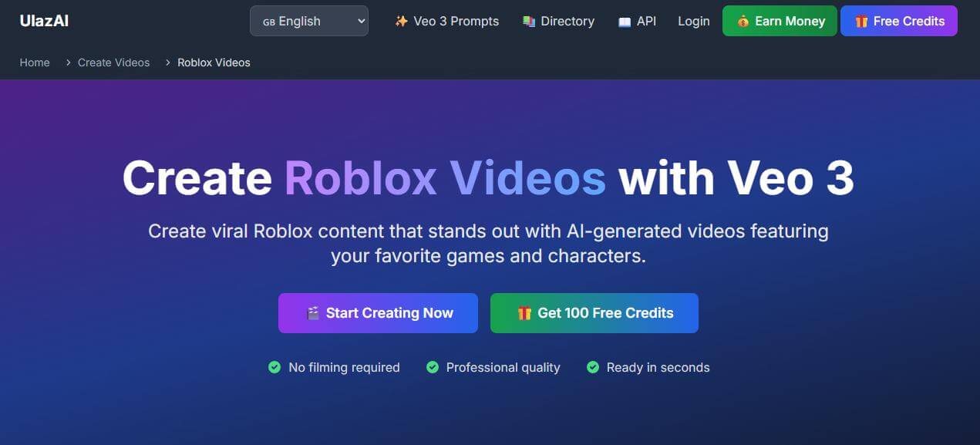Click the gift icon on Free Credits button
Image resolution: width=980 pixels, height=445 pixels.
click(x=862, y=21)
